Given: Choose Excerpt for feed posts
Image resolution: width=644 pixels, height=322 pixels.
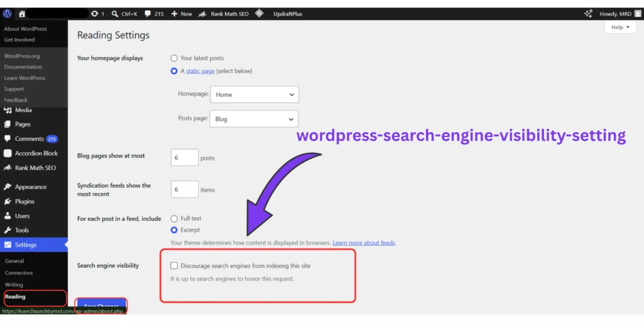Looking at the screenshot, I should [174, 230].
